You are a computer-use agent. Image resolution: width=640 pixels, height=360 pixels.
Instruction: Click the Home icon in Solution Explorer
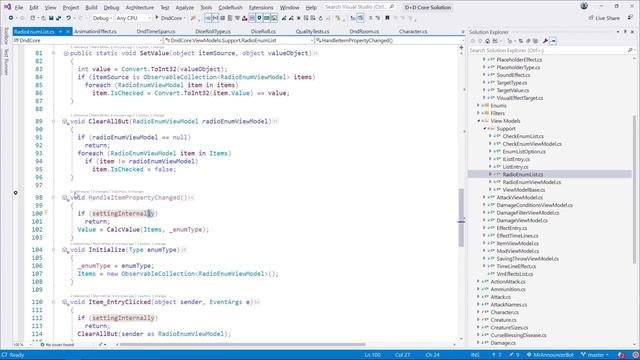click(x=487, y=41)
